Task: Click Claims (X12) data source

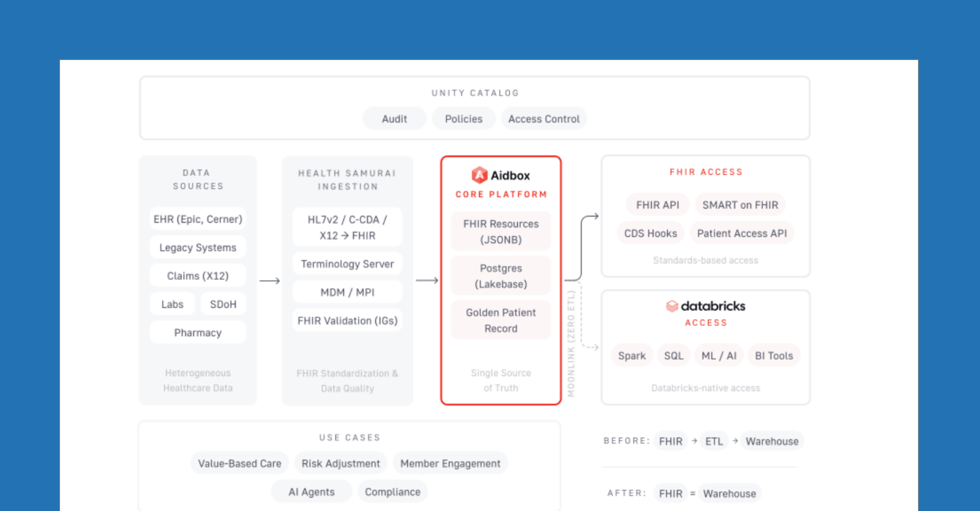Action: tap(198, 275)
